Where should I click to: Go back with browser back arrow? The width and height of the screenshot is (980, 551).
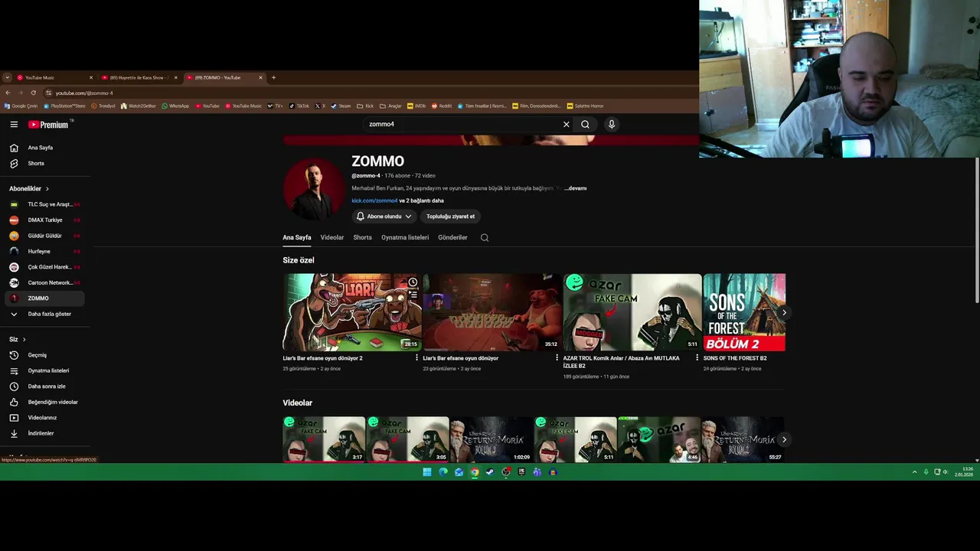click(x=8, y=93)
